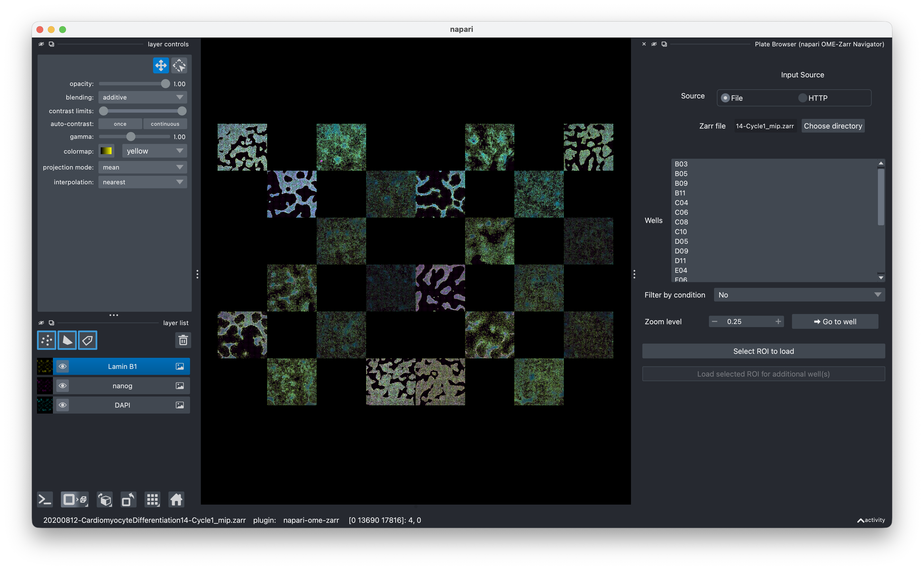
Task: Click the Go to well button
Action: point(835,322)
